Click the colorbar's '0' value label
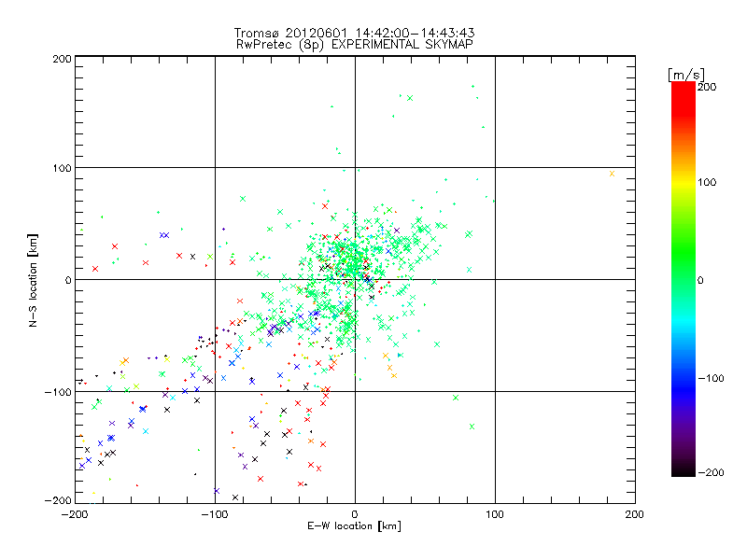This screenshot has height=560, width=747. coord(700,280)
